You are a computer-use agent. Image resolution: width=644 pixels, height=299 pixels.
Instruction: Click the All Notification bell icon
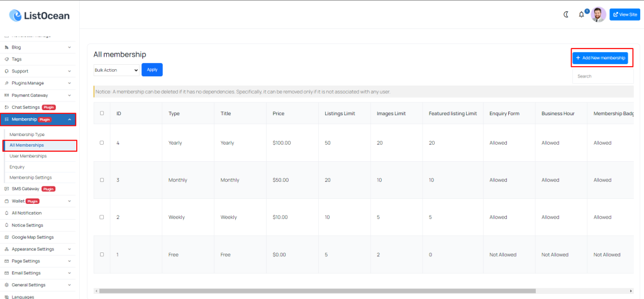(6, 213)
